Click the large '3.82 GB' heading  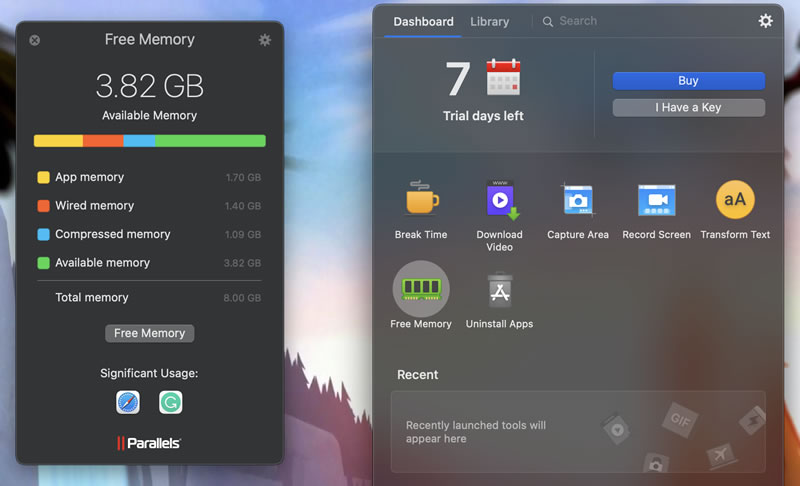(149, 86)
